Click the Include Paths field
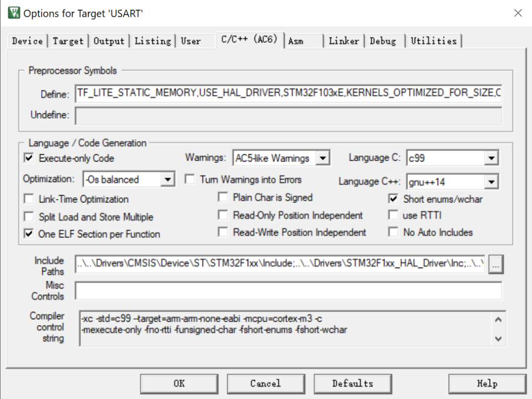Screen dimensions: 532x399 (280, 264)
